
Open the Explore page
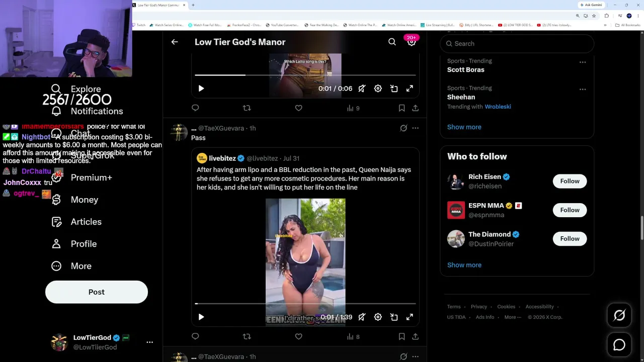76,89
